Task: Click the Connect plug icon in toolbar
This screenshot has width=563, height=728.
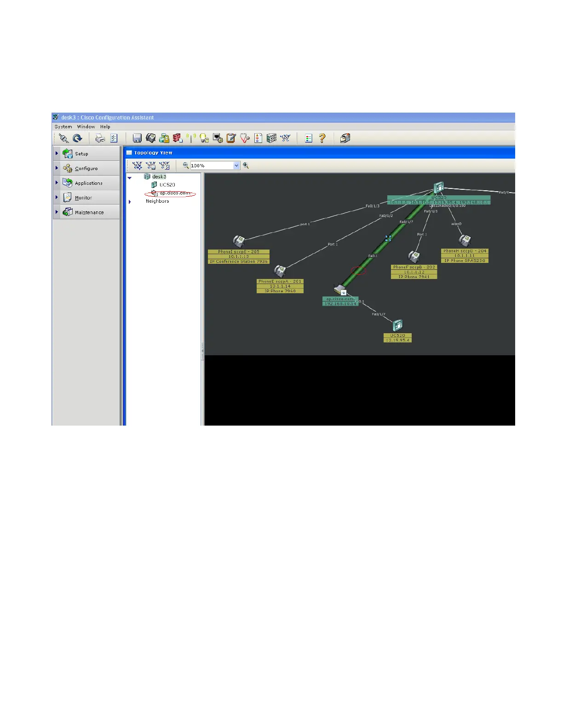Action: tap(63, 138)
